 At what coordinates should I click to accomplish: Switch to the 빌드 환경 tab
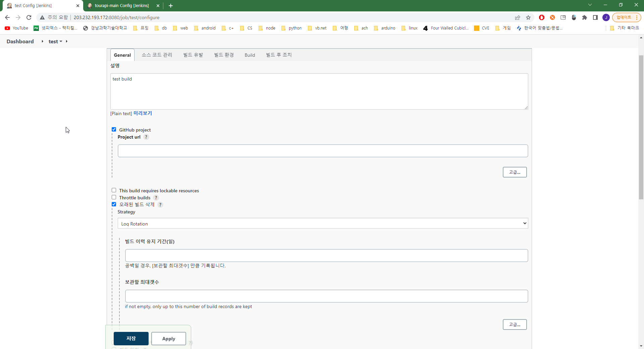pyautogui.click(x=223, y=55)
